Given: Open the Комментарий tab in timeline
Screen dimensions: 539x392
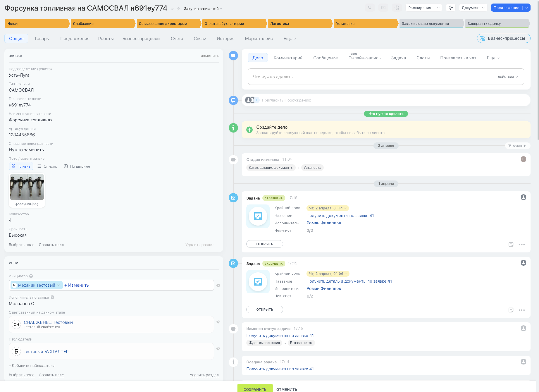Looking at the screenshot, I should [x=288, y=58].
